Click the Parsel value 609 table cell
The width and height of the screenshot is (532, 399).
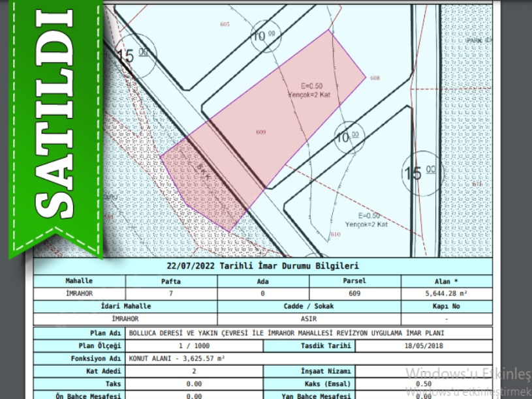click(354, 294)
